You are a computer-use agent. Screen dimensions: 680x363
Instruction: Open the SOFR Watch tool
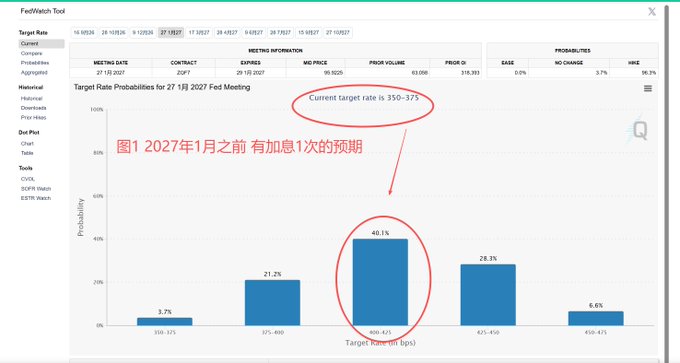[x=36, y=189]
